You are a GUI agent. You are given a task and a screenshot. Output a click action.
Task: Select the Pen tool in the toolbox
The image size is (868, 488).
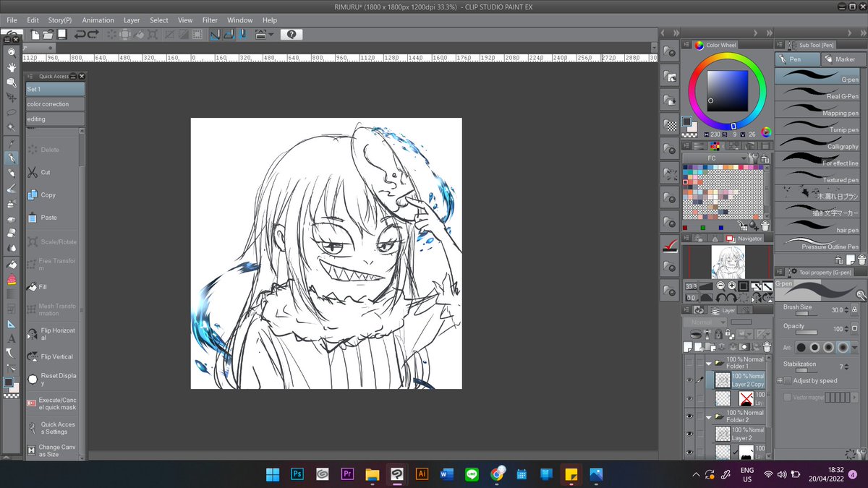[12, 158]
